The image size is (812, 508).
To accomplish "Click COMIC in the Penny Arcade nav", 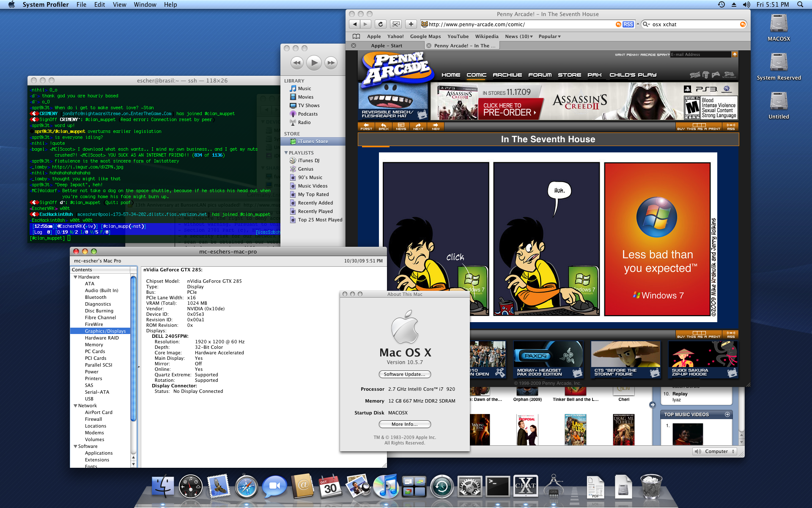I will click(477, 75).
